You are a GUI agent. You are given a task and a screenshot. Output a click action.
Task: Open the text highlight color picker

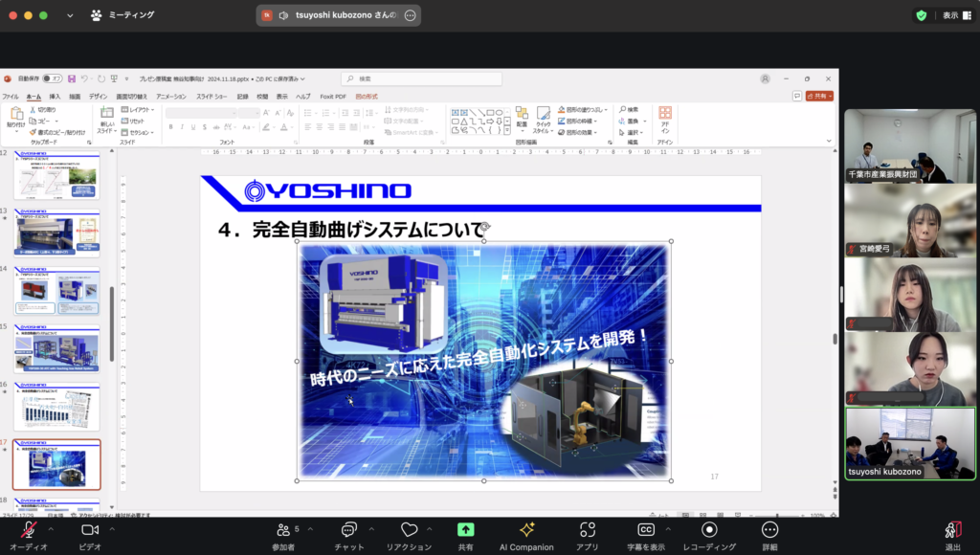(x=267, y=127)
